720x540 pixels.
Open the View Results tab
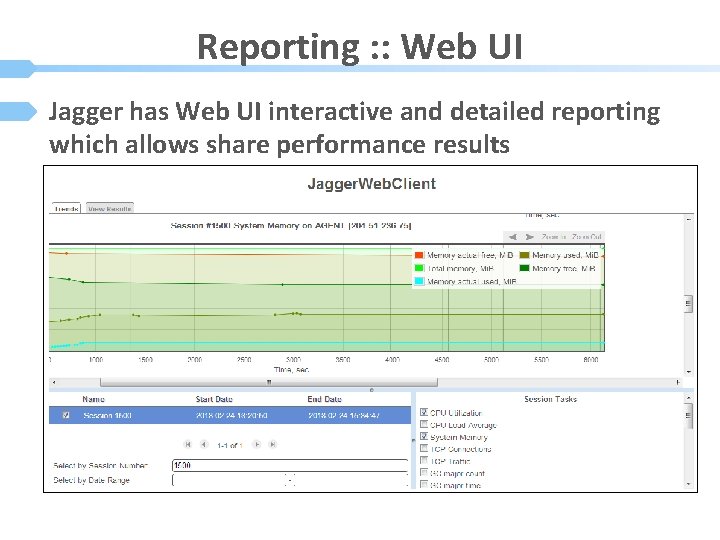pyautogui.click(x=110, y=208)
